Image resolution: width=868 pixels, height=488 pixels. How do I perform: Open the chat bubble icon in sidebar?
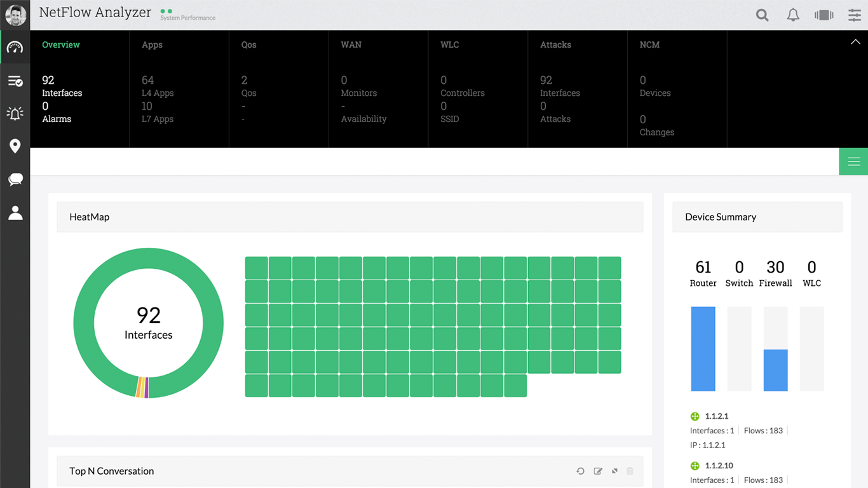(x=15, y=179)
